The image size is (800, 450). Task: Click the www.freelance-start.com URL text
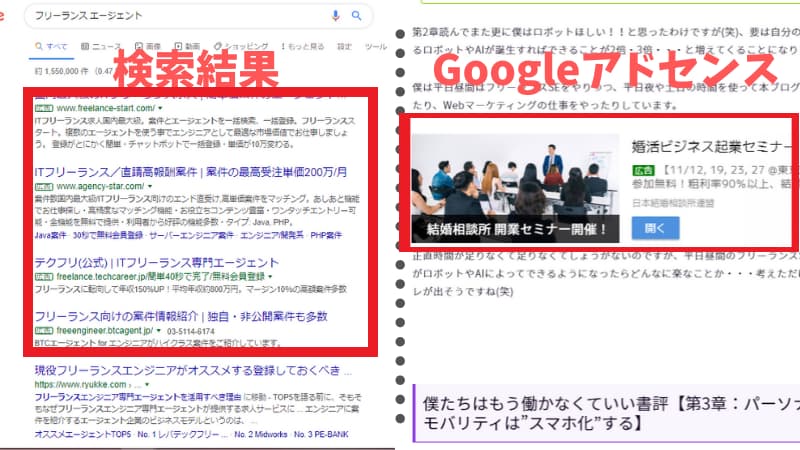106,108
